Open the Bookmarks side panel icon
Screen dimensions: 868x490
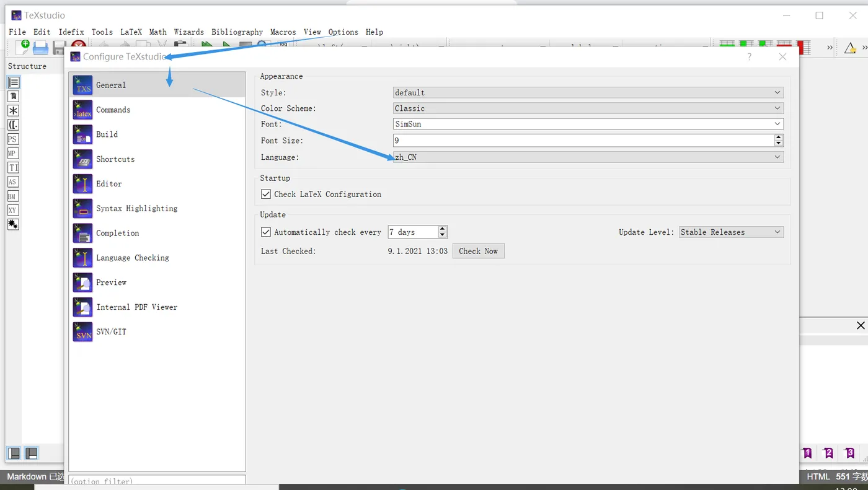(13, 97)
